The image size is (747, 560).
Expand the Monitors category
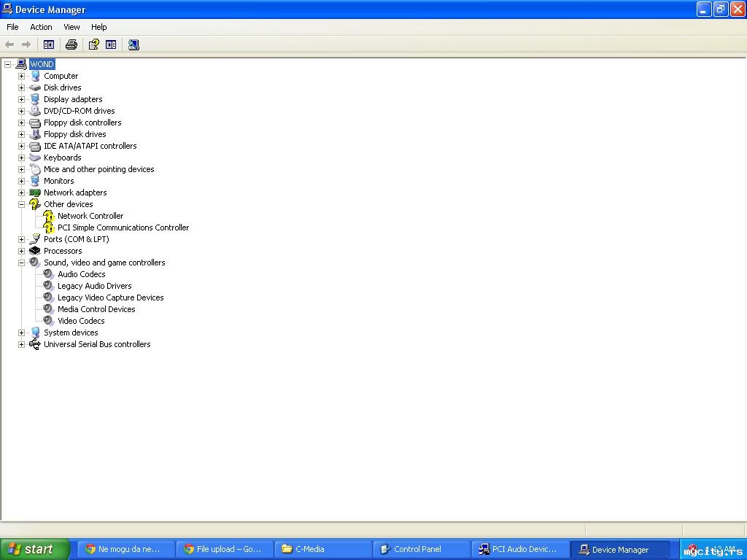(21, 181)
